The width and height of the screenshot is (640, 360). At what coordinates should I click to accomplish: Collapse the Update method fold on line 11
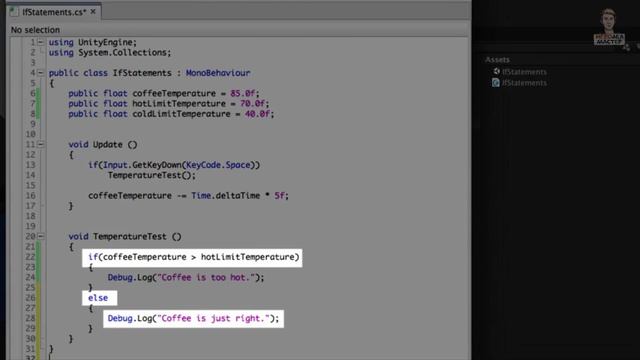click(x=40, y=144)
